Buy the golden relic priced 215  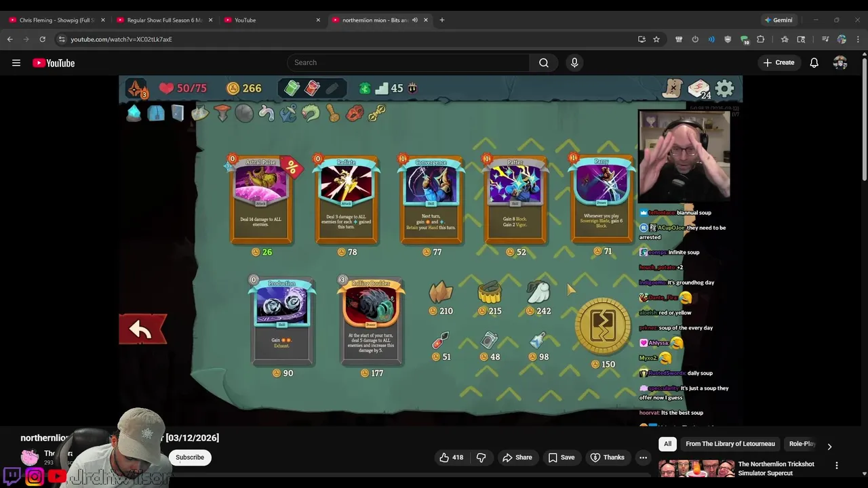(490, 292)
